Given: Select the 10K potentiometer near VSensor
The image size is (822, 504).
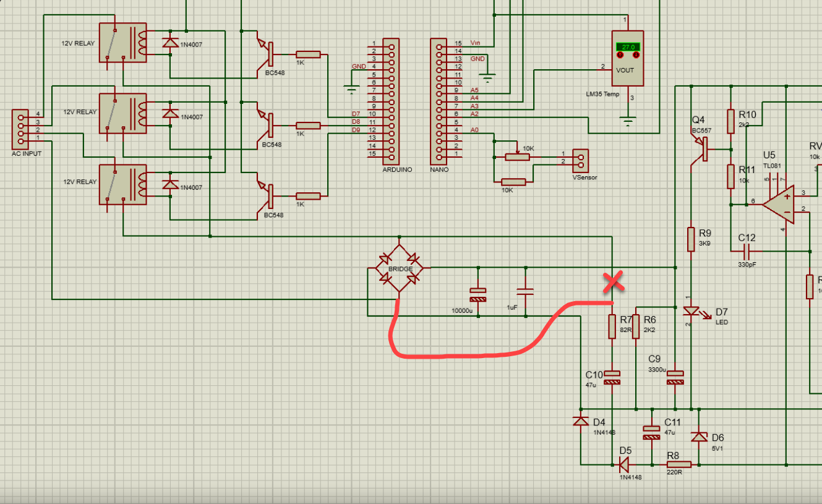Looking at the screenshot, I should [x=517, y=157].
